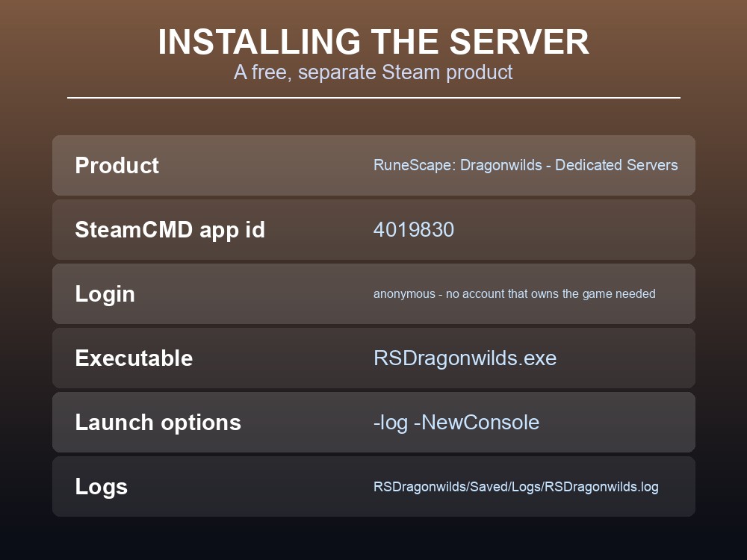This screenshot has height=560, width=747.
Task: Click the 'Login' label
Action: (105, 294)
